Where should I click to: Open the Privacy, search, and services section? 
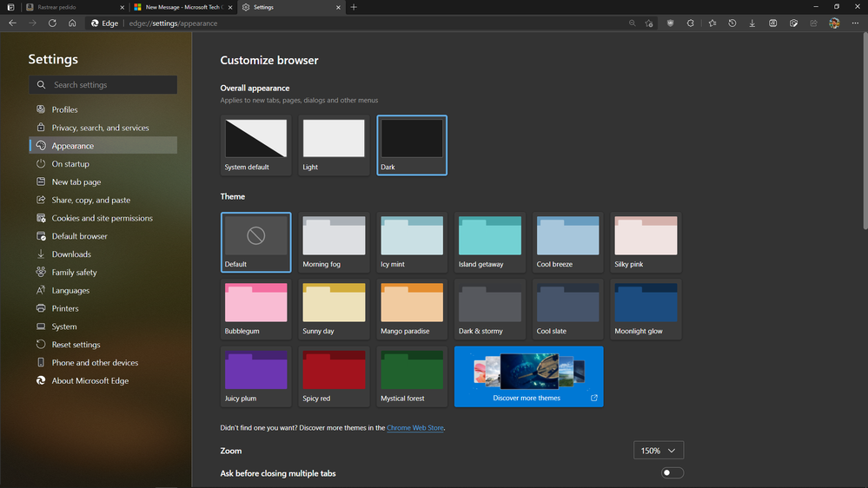[100, 128]
